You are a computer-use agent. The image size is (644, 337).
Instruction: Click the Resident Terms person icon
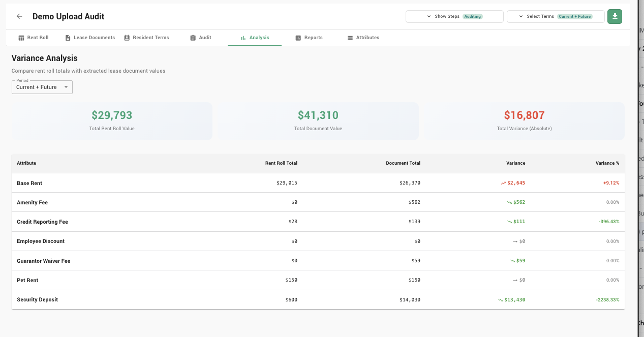(127, 38)
